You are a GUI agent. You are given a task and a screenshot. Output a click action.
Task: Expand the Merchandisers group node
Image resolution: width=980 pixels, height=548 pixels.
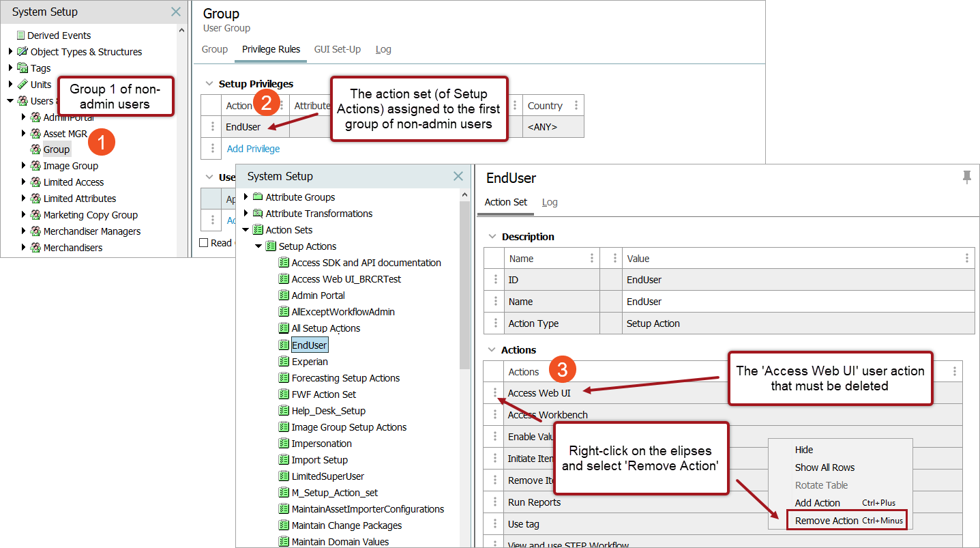coord(24,248)
